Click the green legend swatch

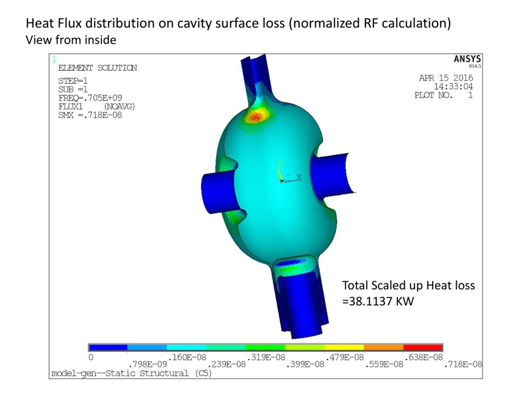tap(265, 347)
